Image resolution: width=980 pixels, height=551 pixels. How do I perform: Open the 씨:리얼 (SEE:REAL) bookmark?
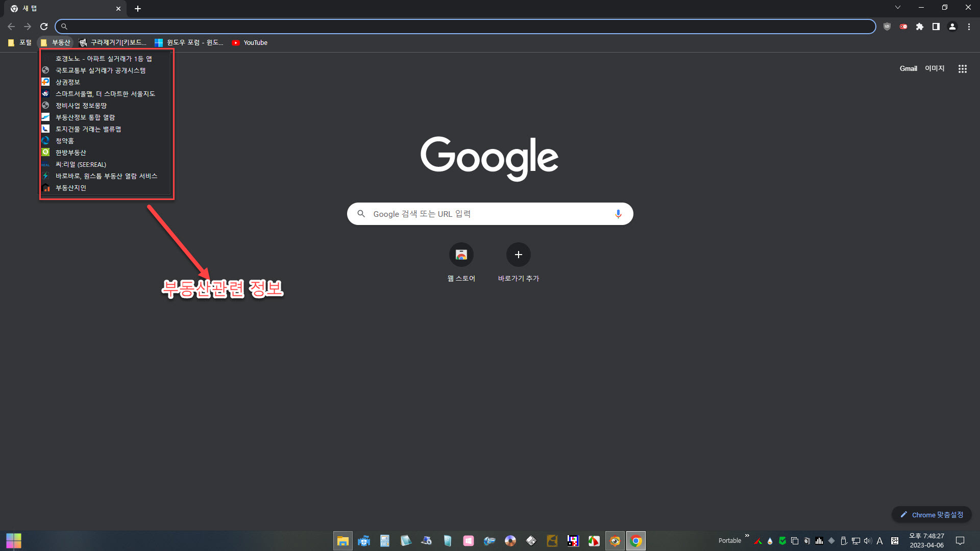[105, 164]
